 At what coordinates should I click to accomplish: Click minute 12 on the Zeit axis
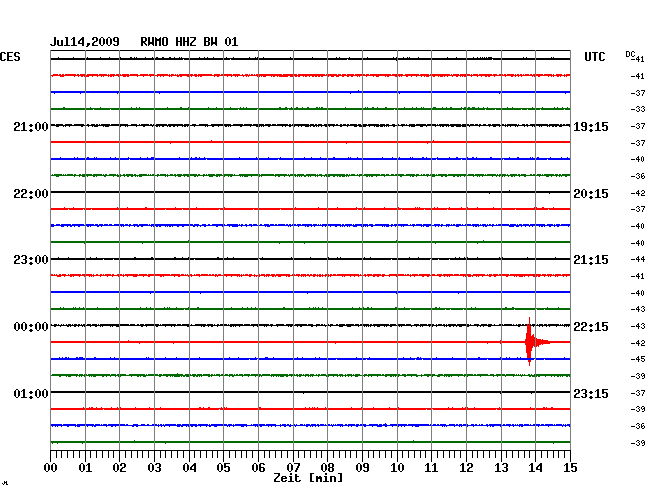[x=466, y=468]
